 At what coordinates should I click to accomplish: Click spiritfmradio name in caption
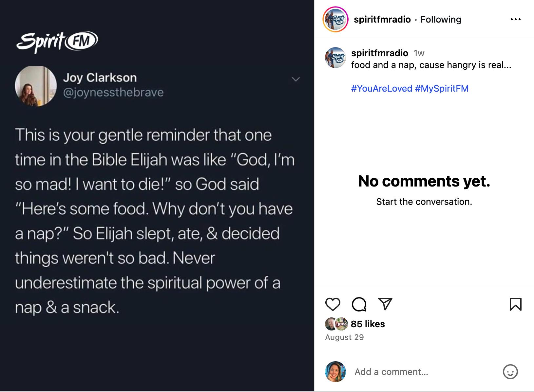tap(379, 53)
